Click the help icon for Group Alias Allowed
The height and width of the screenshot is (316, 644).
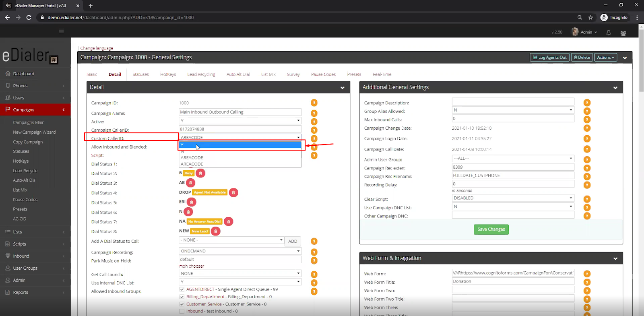(587, 111)
